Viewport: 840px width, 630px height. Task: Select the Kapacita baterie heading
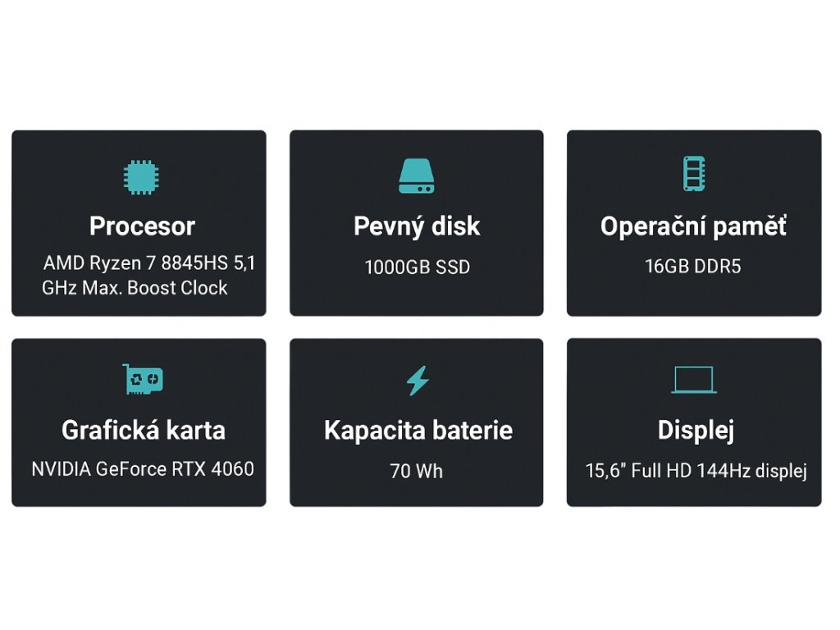[418, 430]
